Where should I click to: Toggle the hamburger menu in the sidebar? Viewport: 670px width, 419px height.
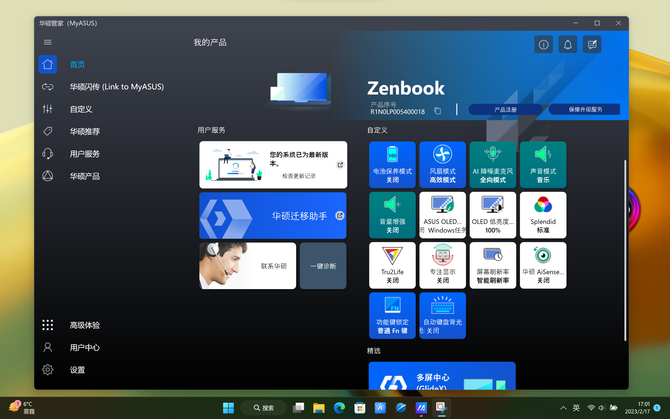47,42
